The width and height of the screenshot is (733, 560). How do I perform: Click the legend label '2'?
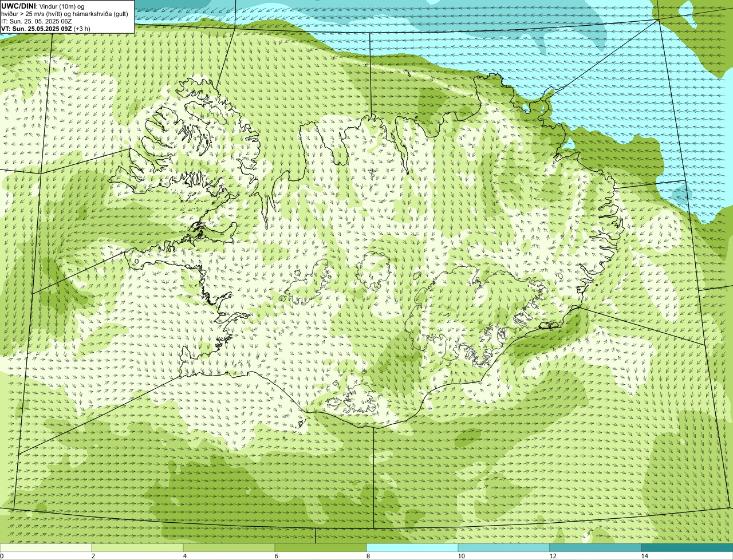point(93,556)
